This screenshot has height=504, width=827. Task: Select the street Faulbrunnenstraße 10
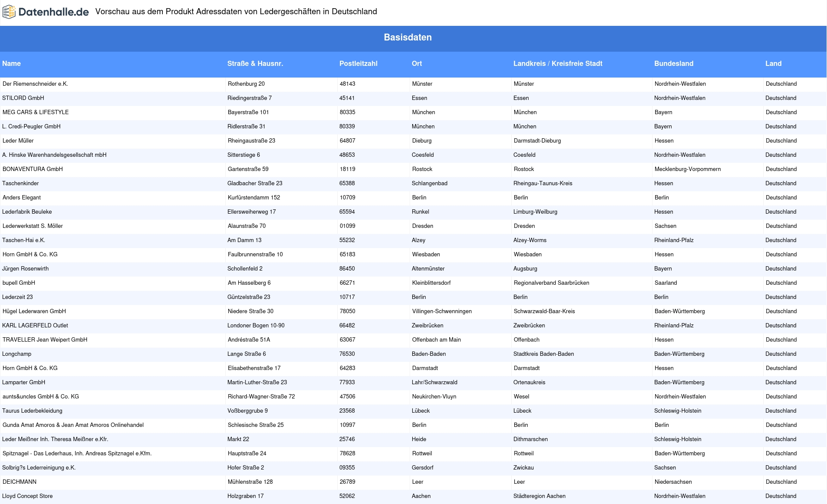click(x=255, y=254)
